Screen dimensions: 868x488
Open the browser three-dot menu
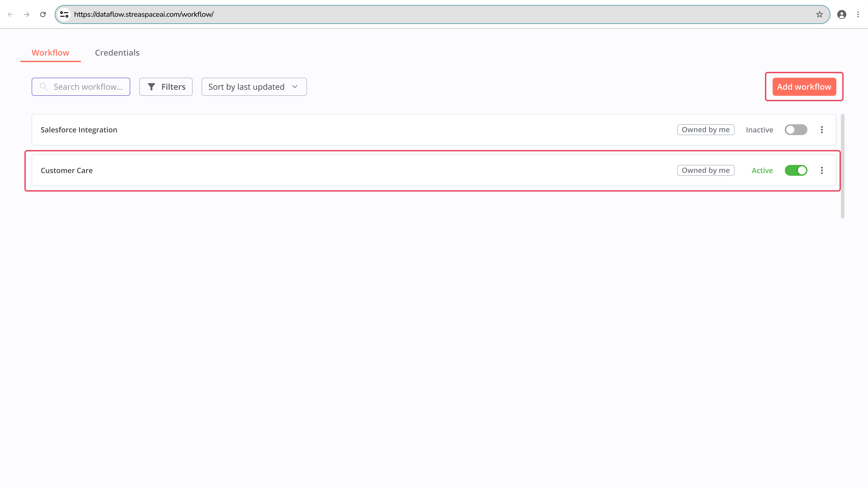click(858, 14)
